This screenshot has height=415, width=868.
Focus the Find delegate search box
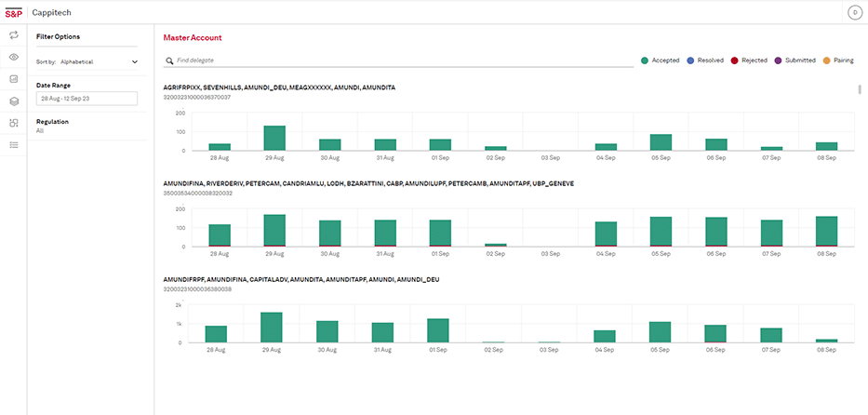tap(398, 60)
